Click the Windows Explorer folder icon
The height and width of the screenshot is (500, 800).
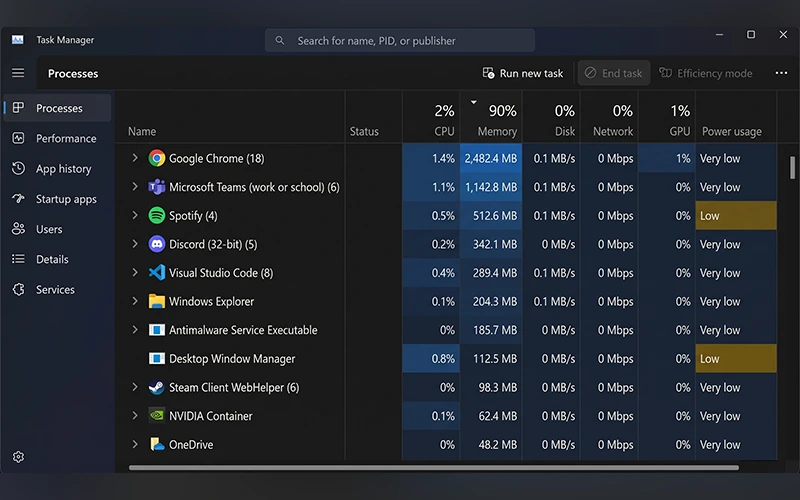click(157, 301)
